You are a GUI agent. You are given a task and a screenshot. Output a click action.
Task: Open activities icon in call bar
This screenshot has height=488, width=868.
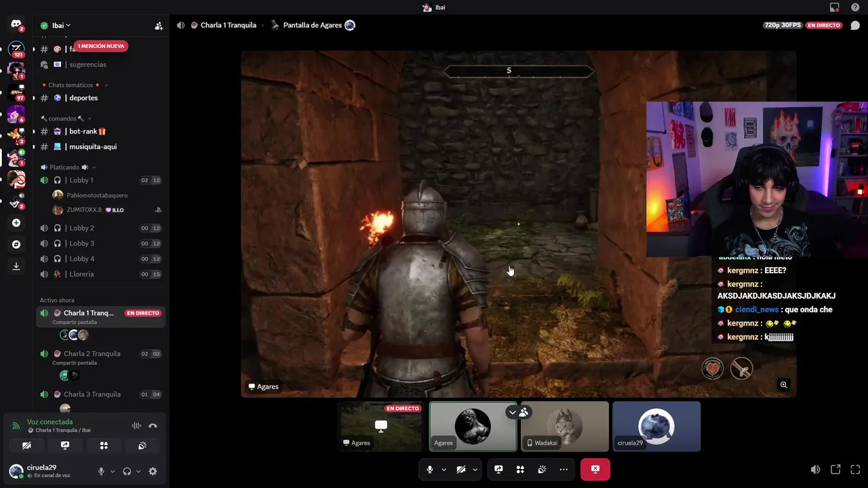point(520,469)
